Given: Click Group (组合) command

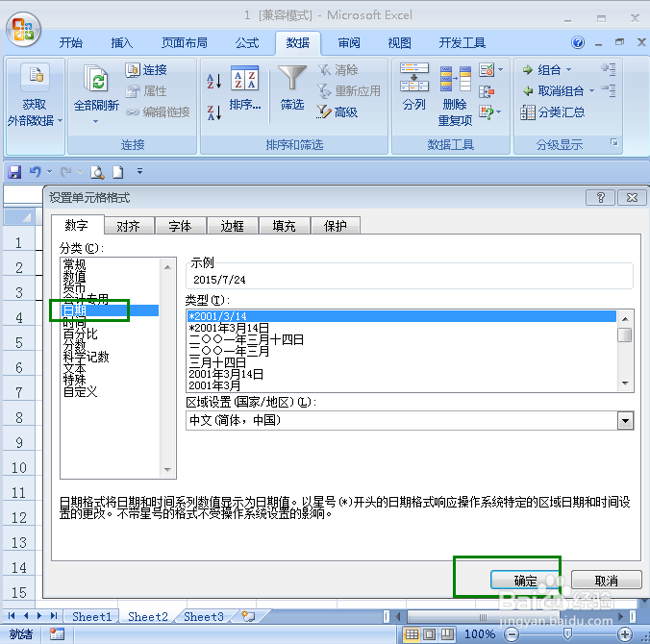Looking at the screenshot, I should (x=541, y=69).
